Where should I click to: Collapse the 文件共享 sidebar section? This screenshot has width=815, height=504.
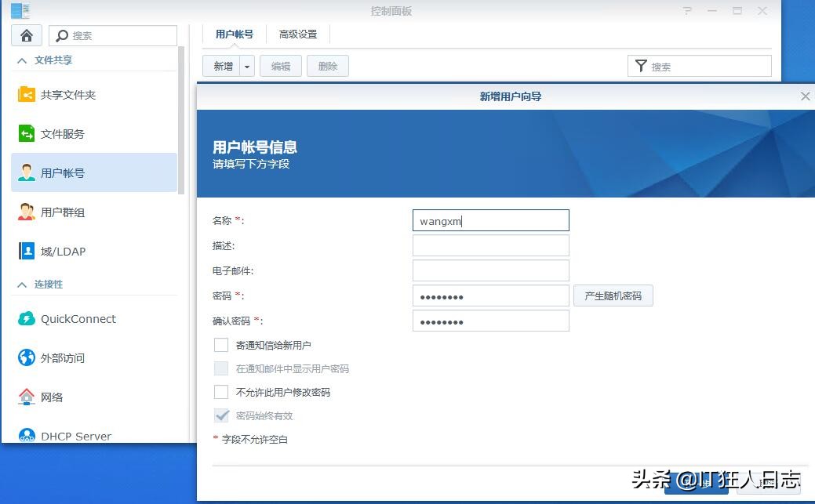click(x=45, y=60)
